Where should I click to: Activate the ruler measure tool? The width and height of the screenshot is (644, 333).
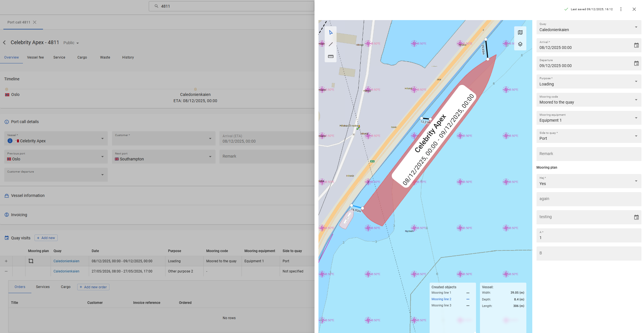(x=331, y=56)
